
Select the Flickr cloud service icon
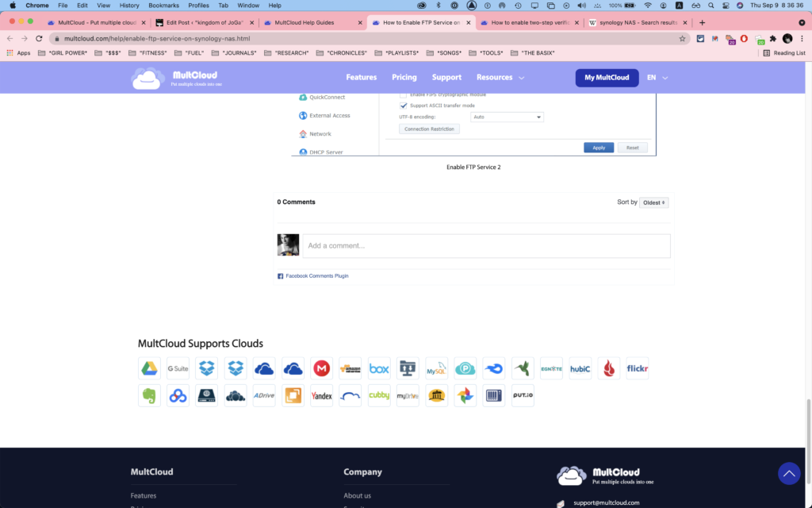tap(637, 368)
